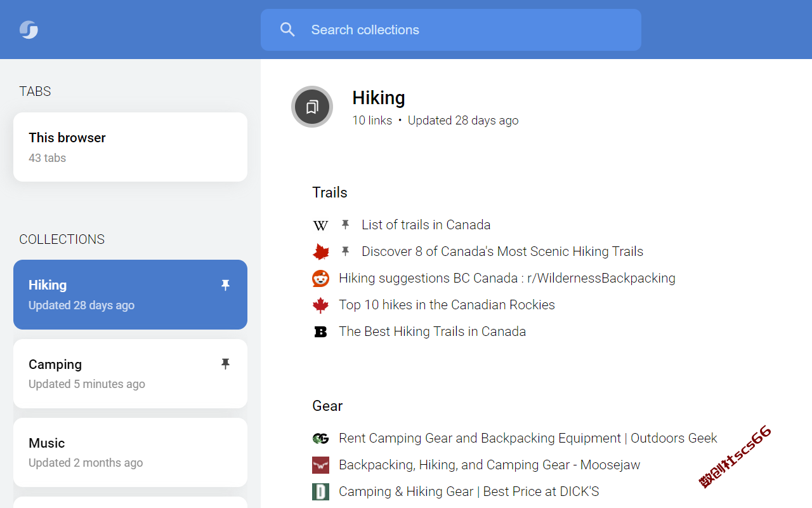The height and width of the screenshot is (508, 812).
Task: Click the Gear section heading
Action: tap(327, 406)
